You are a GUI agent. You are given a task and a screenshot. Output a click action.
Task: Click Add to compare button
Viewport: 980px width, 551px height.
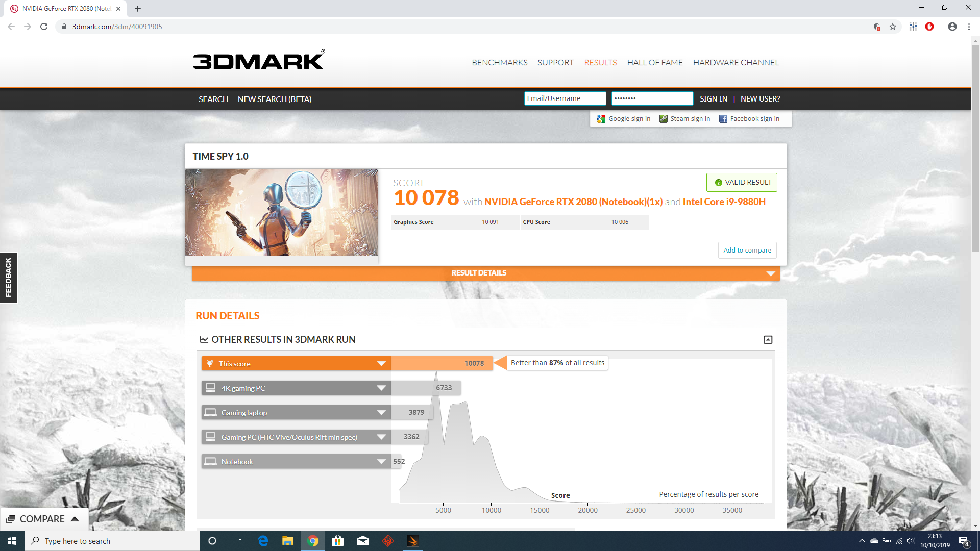point(747,251)
